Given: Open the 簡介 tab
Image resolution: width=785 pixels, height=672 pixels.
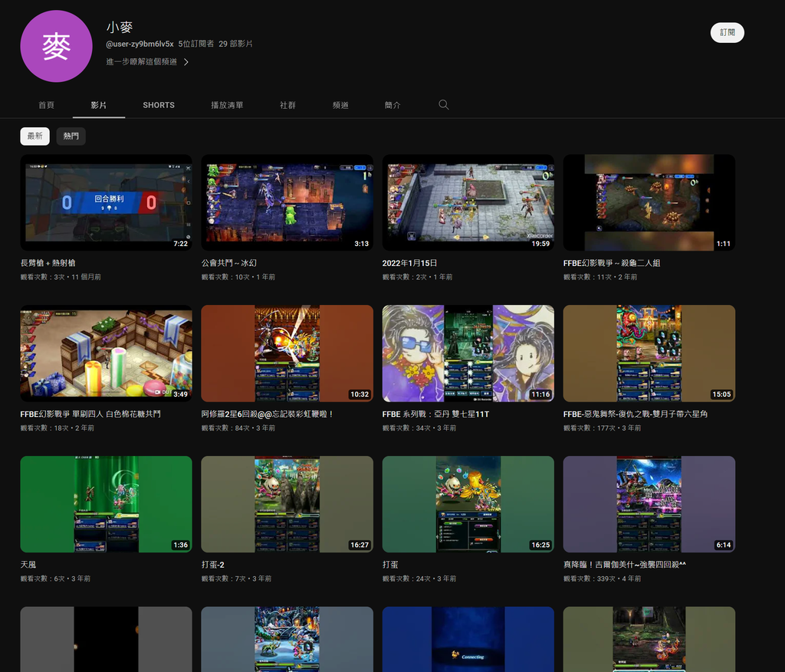Looking at the screenshot, I should [392, 105].
